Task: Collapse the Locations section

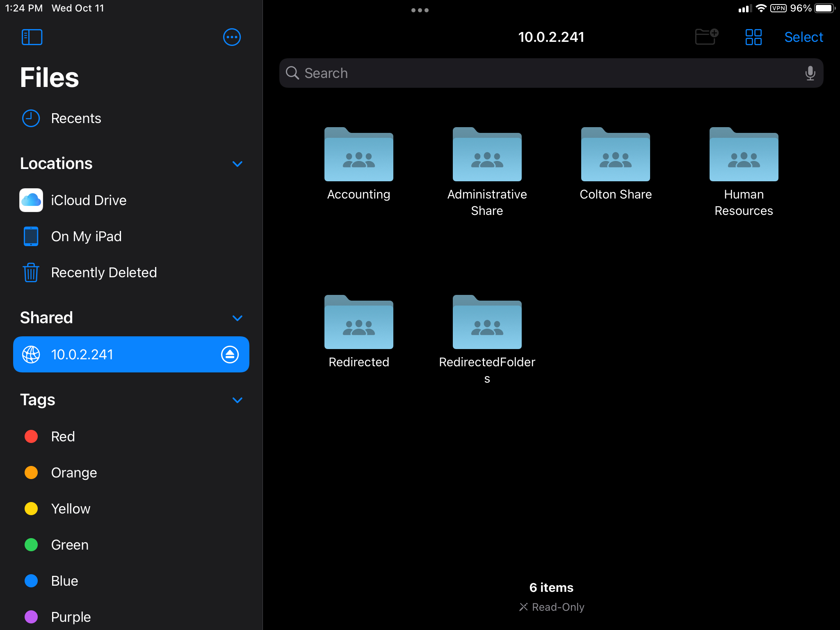Action: pos(237,164)
